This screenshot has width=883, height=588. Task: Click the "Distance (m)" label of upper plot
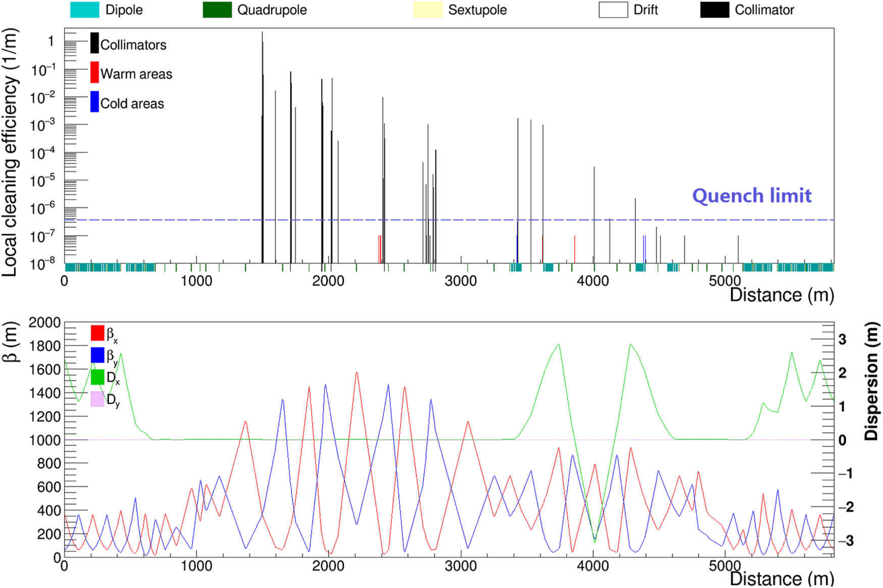(x=781, y=295)
